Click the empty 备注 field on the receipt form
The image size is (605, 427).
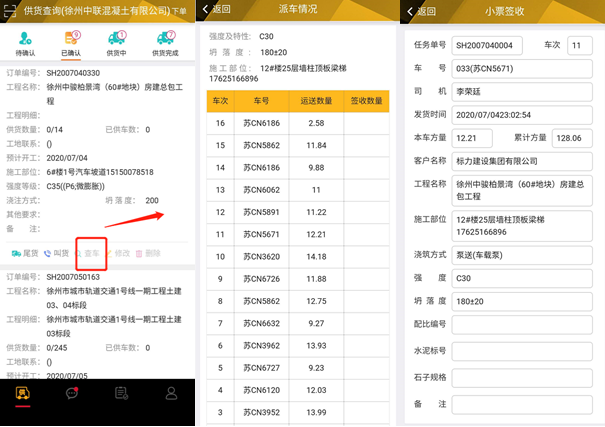[522, 405]
